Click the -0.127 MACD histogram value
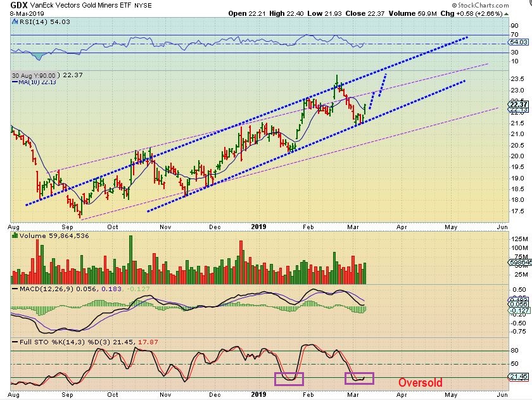Viewport: 532px width, 400px height. [138, 289]
